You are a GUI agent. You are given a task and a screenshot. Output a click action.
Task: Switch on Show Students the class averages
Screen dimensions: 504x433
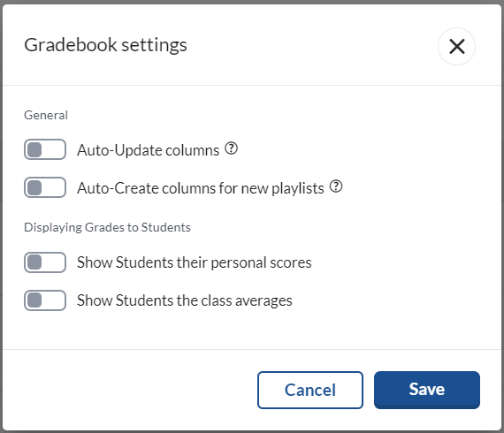tap(45, 300)
